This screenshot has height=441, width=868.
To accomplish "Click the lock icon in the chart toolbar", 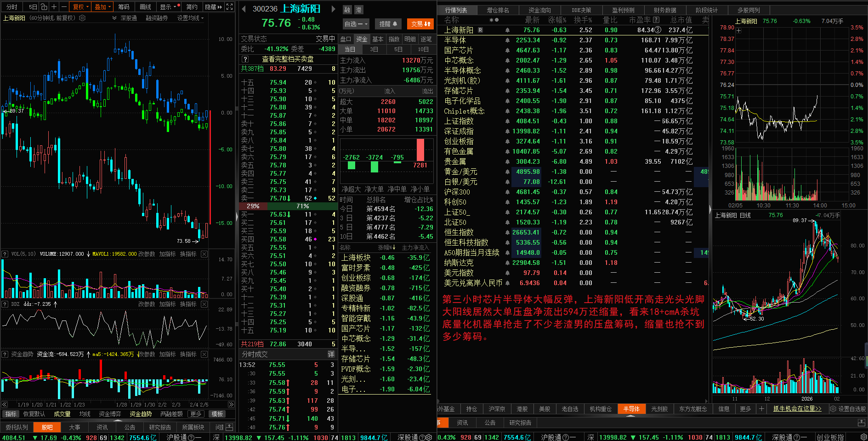I will pyautogui.click(x=44, y=7).
